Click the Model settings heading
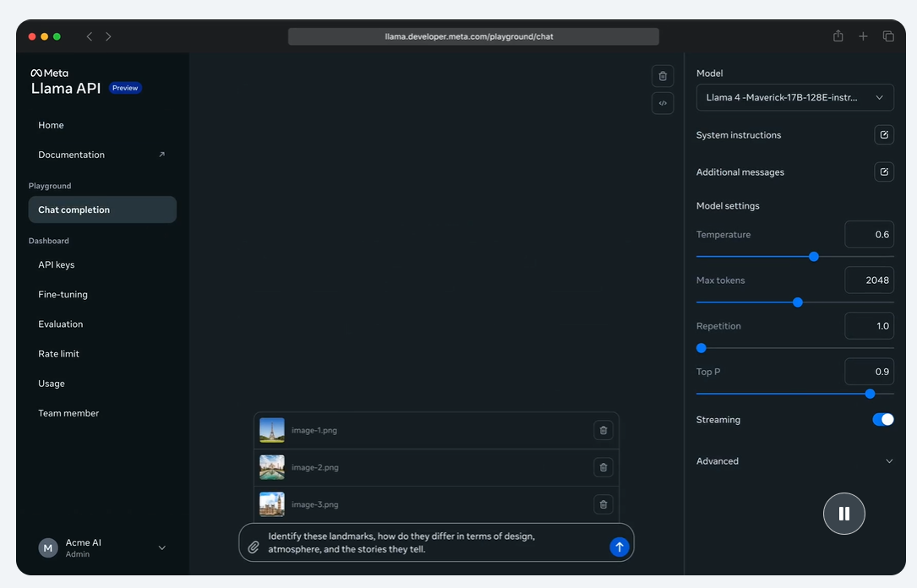 click(x=728, y=206)
